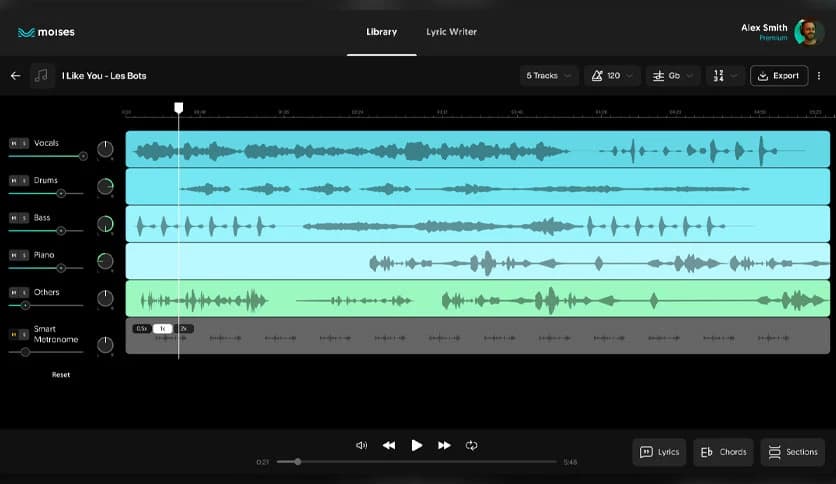Click the fast-forward icon
836x484 pixels.
tap(444, 445)
